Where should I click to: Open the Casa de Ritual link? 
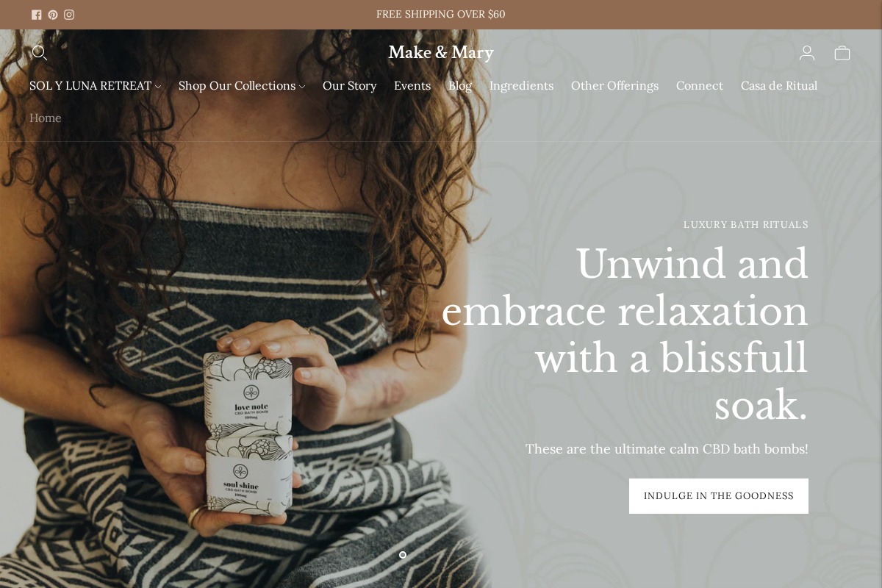(x=779, y=86)
